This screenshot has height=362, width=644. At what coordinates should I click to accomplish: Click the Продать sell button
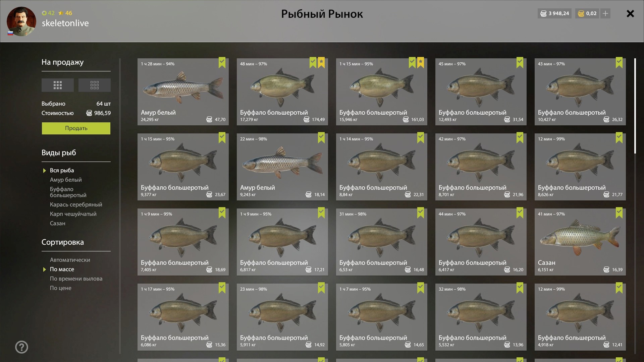pos(76,128)
